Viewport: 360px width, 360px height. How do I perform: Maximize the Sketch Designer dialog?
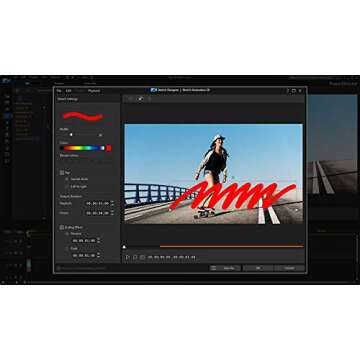pyautogui.click(x=294, y=90)
